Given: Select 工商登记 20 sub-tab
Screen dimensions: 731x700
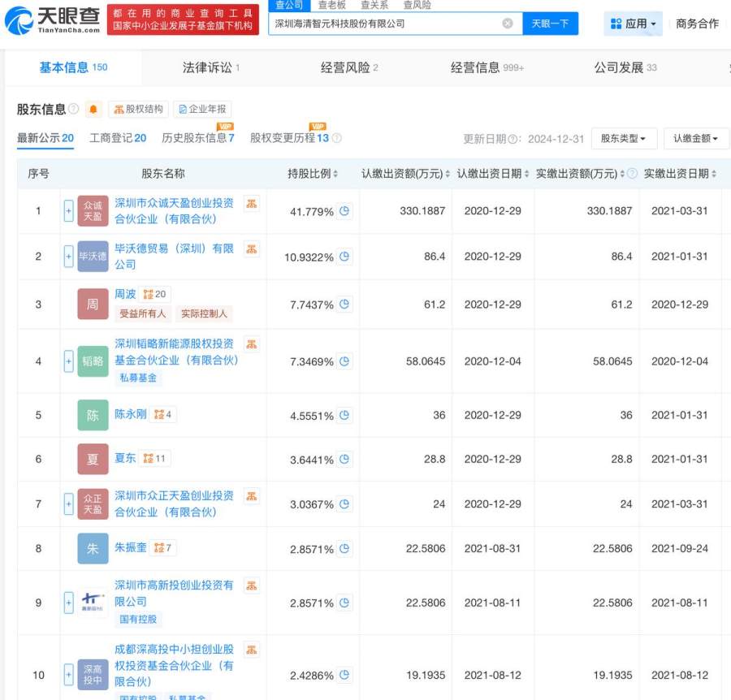Looking at the screenshot, I should pyautogui.click(x=118, y=138).
